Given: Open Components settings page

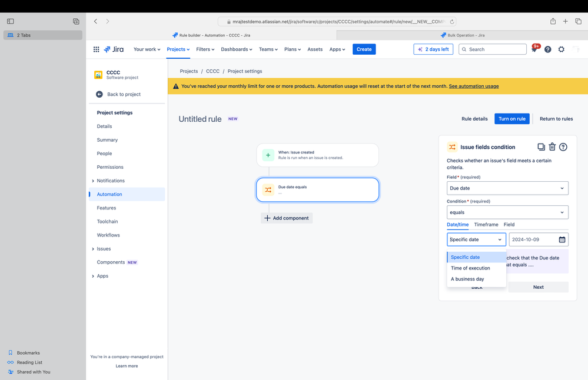Looking at the screenshot, I should point(111,262).
